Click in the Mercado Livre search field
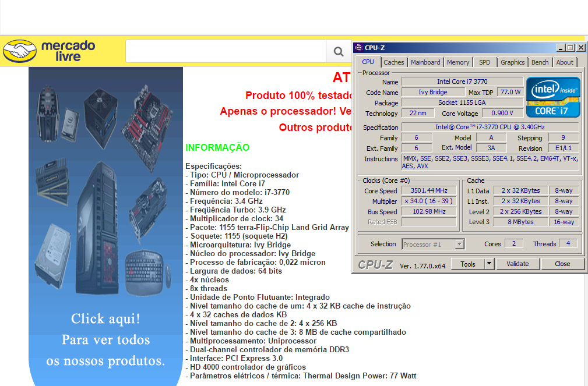This screenshot has width=588, height=386. point(226,51)
